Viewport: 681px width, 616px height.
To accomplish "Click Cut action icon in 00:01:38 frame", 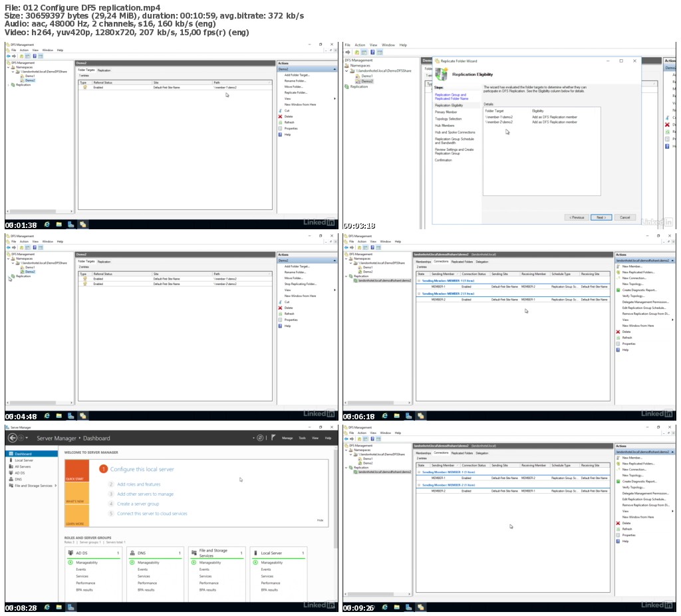I will pos(280,111).
